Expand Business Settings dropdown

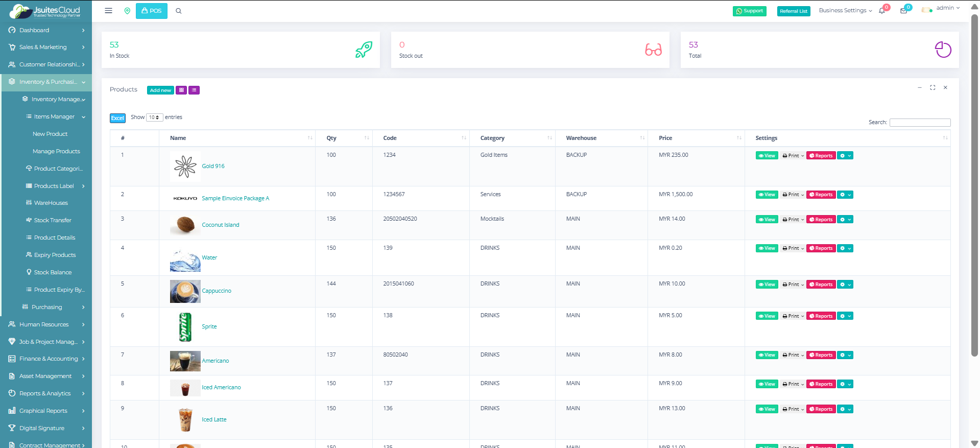845,11
